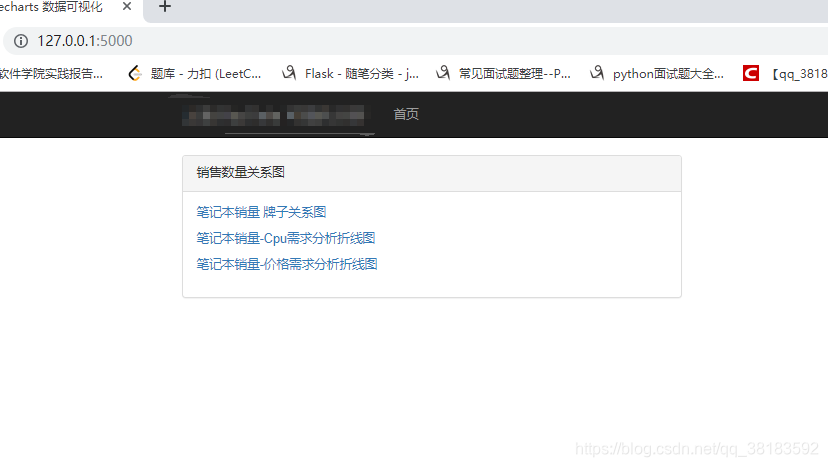The height and width of the screenshot is (467, 828).
Task: Open a new browser tab
Action: tap(165, 6)
